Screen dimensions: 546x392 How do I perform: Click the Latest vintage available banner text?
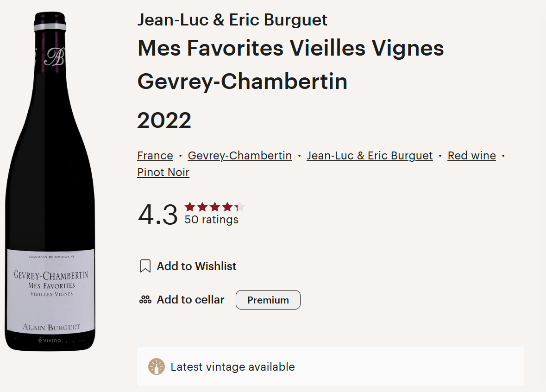pos(232,367)
